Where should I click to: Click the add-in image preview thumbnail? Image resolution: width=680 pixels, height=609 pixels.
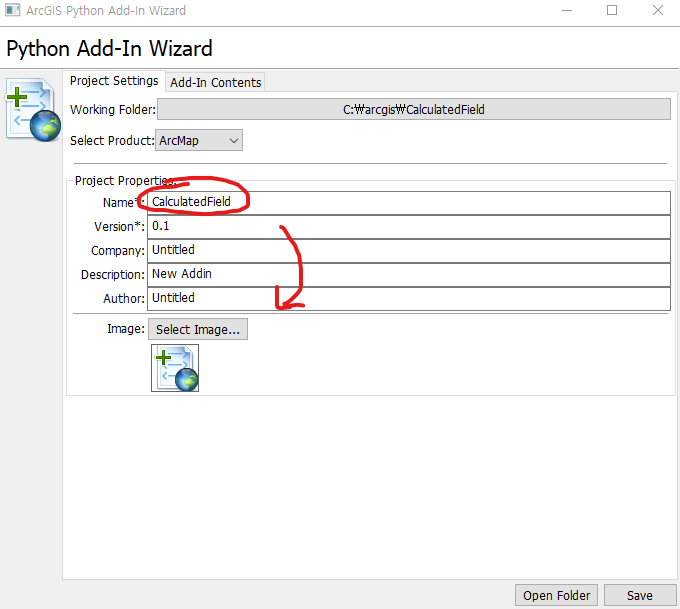coord(175,368)
